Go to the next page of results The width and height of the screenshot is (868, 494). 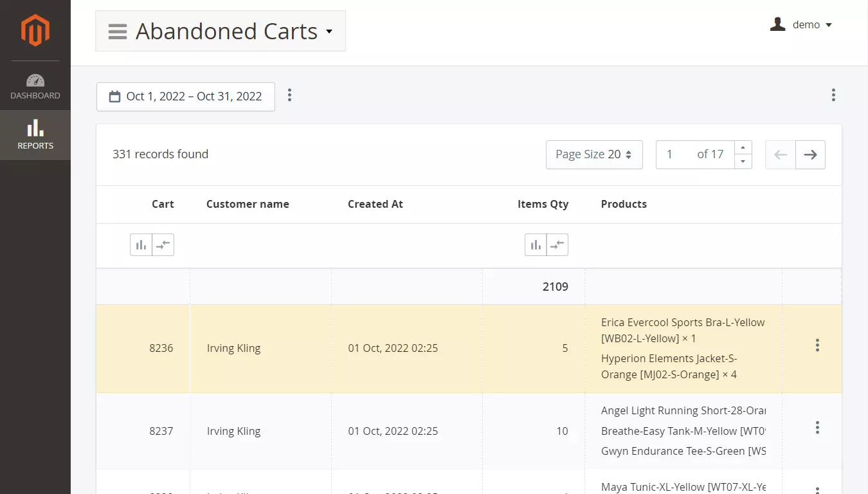point(810,154)
